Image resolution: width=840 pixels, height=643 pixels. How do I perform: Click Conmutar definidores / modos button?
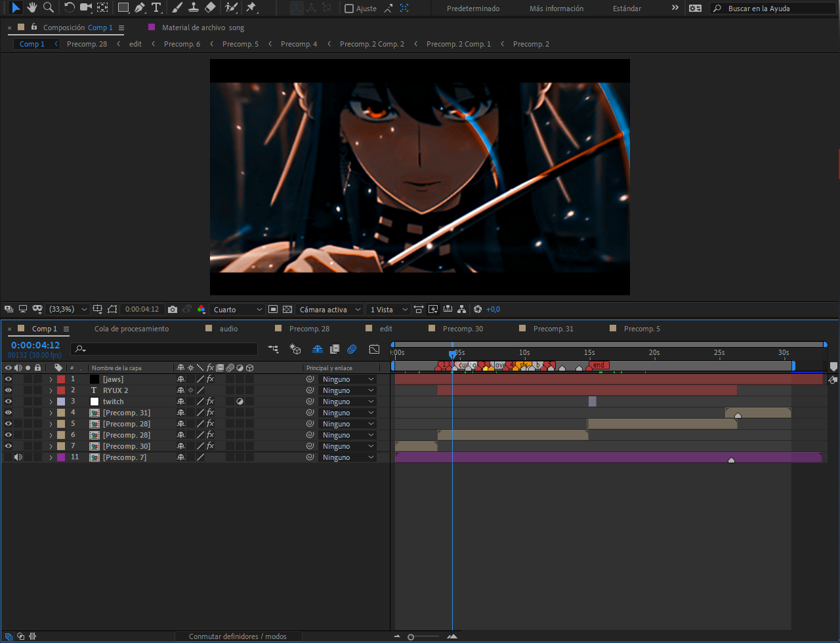click(238, 636)
